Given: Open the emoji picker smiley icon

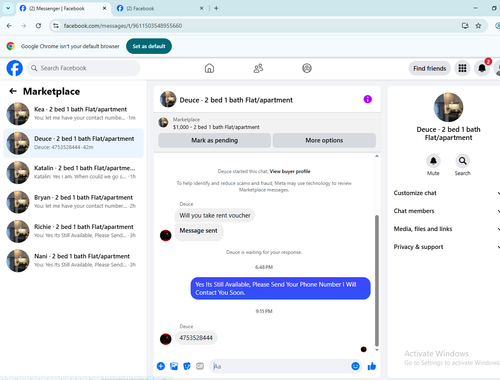Looking at the screenshot, I should 355,366.
